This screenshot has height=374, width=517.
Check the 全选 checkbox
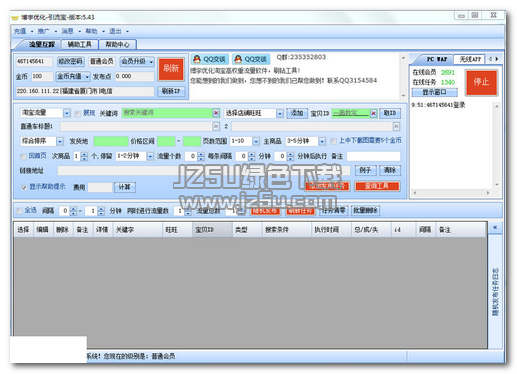pos(19,211)
